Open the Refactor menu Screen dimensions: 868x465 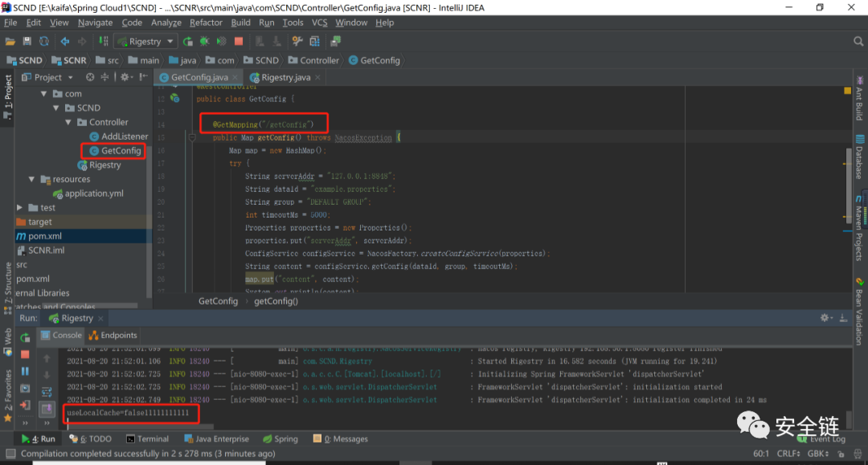click(206, 22)
